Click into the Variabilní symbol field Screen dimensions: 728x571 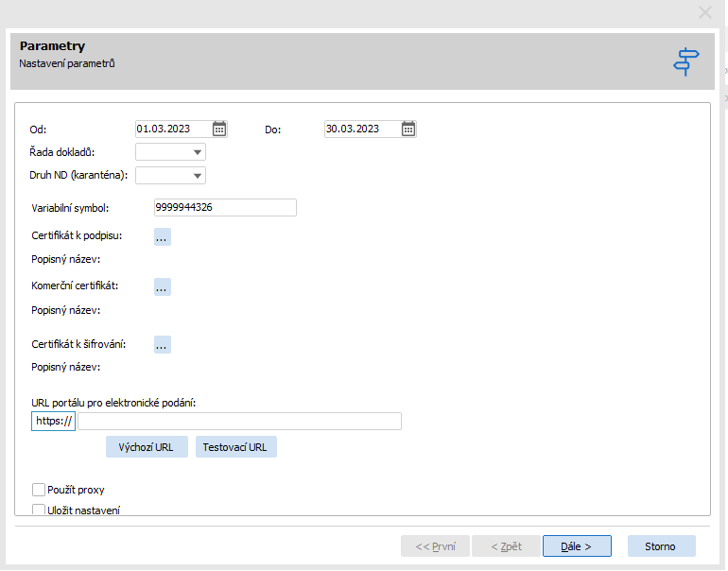click(x=225, y=208)
